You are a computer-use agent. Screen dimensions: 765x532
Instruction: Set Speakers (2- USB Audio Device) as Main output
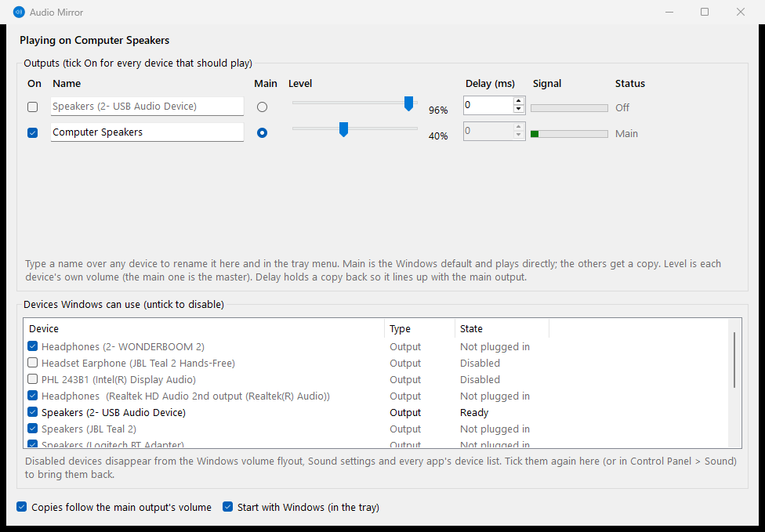262,107
